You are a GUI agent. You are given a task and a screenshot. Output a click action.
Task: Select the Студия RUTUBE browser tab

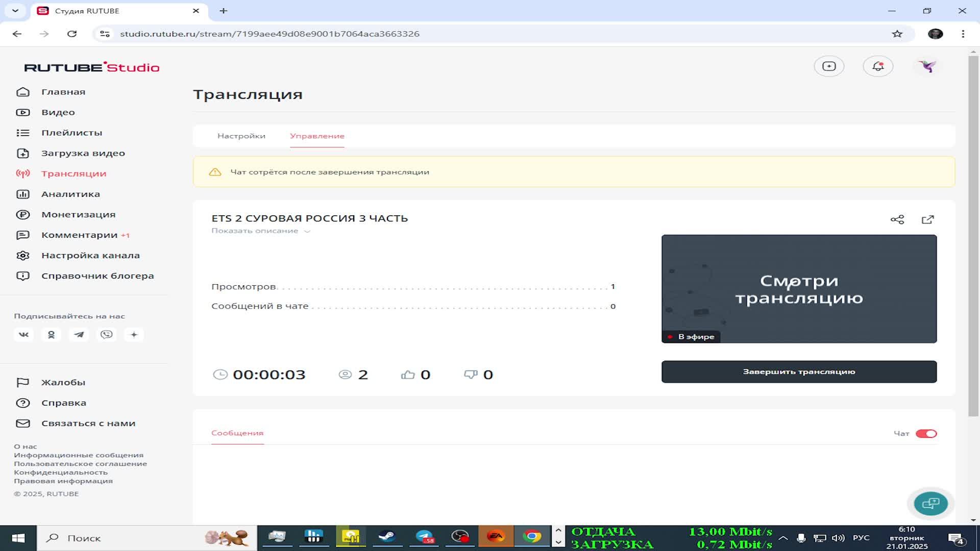(119, 11)
